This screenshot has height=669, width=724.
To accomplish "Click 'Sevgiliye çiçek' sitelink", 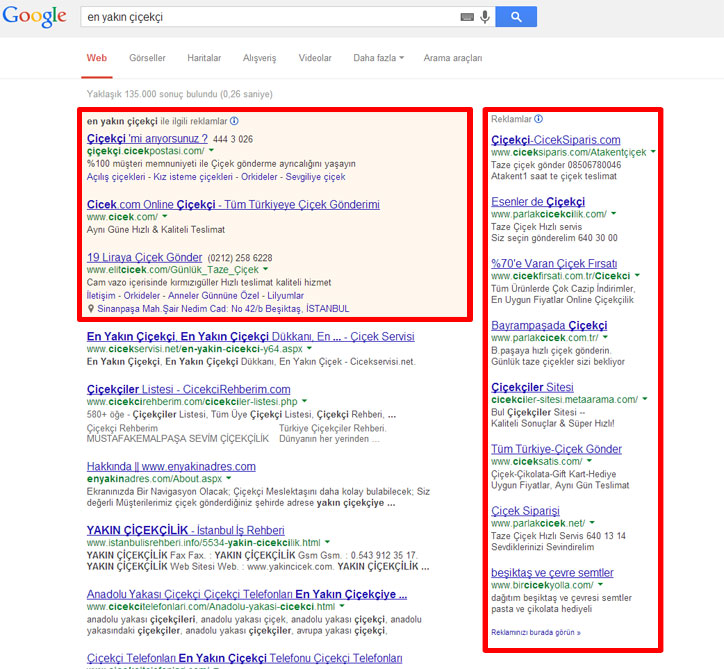I will click(x=315, y=177).
